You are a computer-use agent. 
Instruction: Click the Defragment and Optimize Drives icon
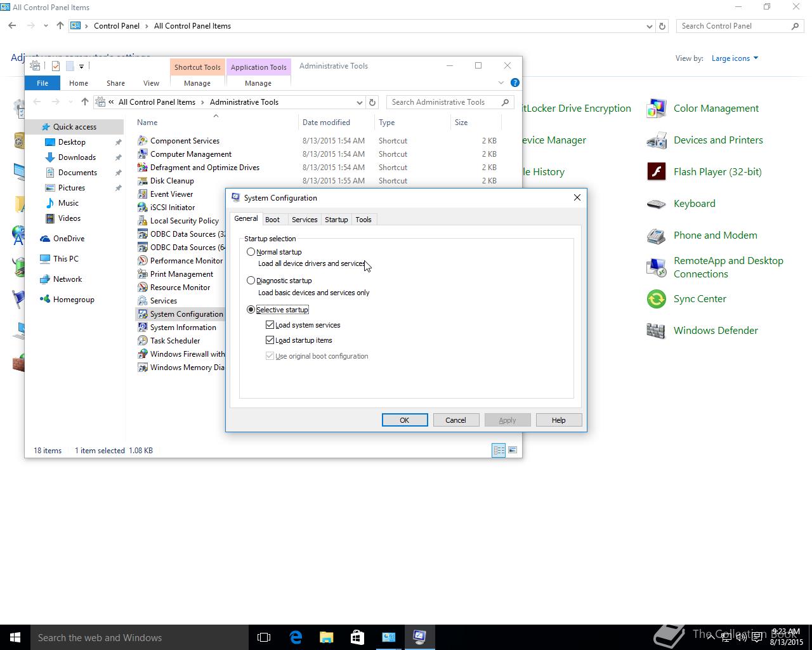click(143, 168)
